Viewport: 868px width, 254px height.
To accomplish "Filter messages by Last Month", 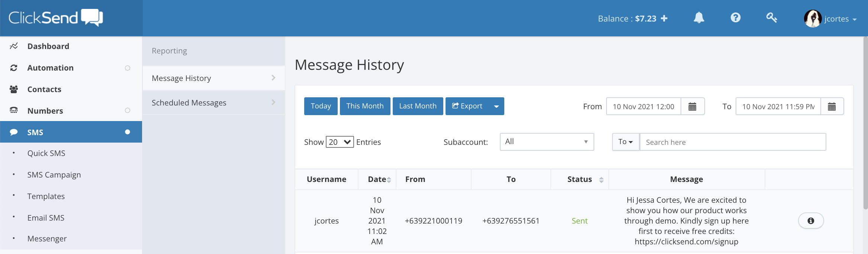I will pos(418,106).
